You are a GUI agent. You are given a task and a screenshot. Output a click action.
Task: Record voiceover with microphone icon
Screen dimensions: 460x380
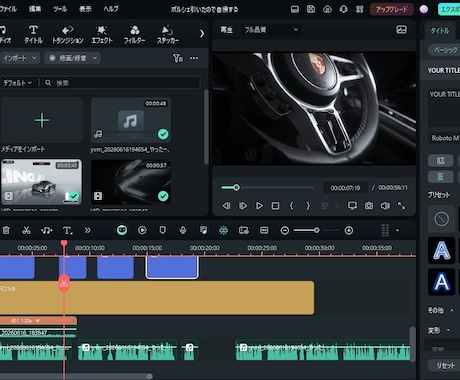183,230
